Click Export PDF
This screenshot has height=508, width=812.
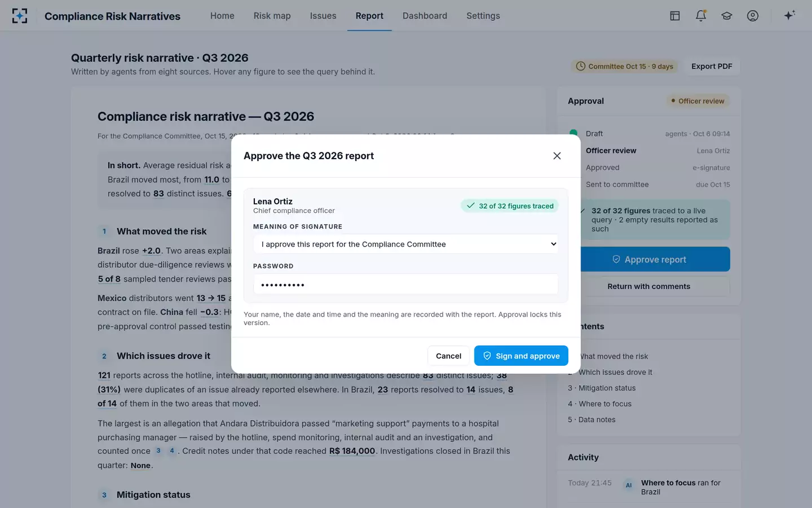tap(712, 66)
